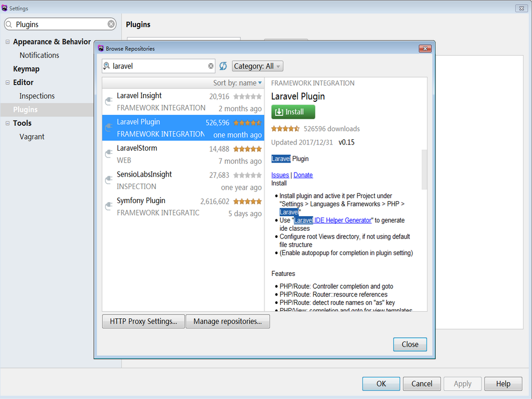Clear the laravel search field
The image size is (532, 399).
[x=211, y=66]
